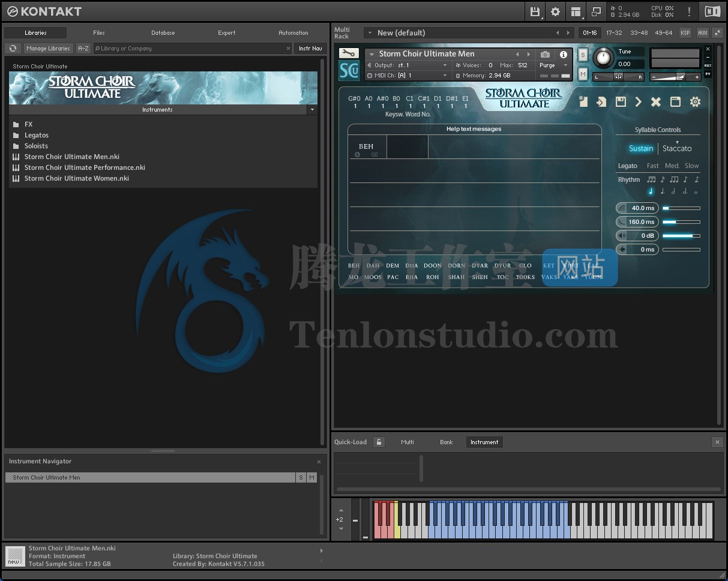Open instrument edit mode wrench icon
The width and height of the screenshot is (728, 581).
click(x=348, y=53)
